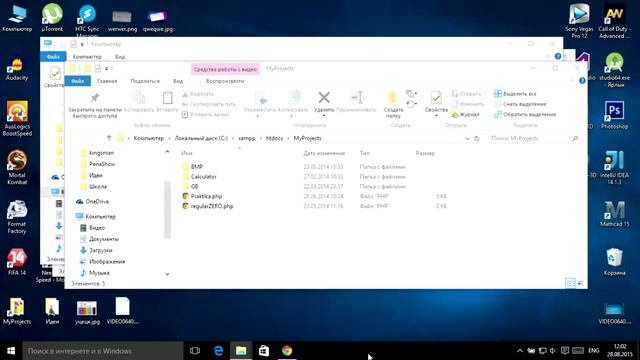Viewport: 640px width, 360px height.
Task: Launch Call of Duty Advanced icon
Action: click(614, 20)
